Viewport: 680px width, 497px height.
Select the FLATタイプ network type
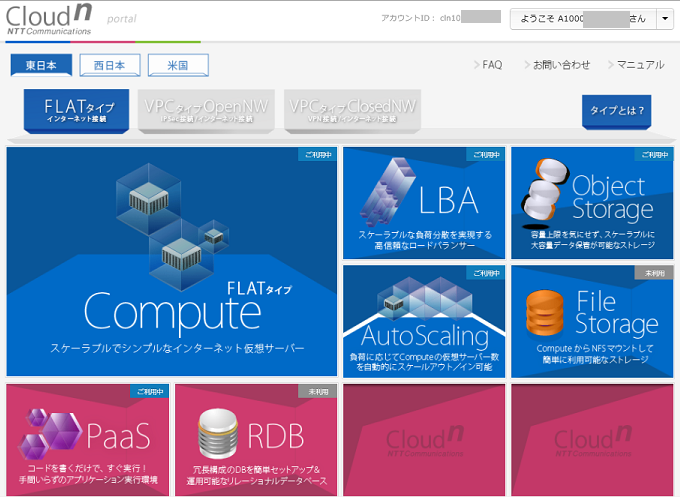[x=79, y=110]
